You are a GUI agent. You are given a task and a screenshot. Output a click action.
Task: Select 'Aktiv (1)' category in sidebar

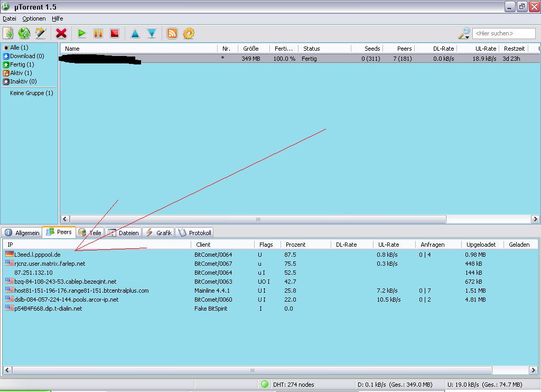(17, 73)
